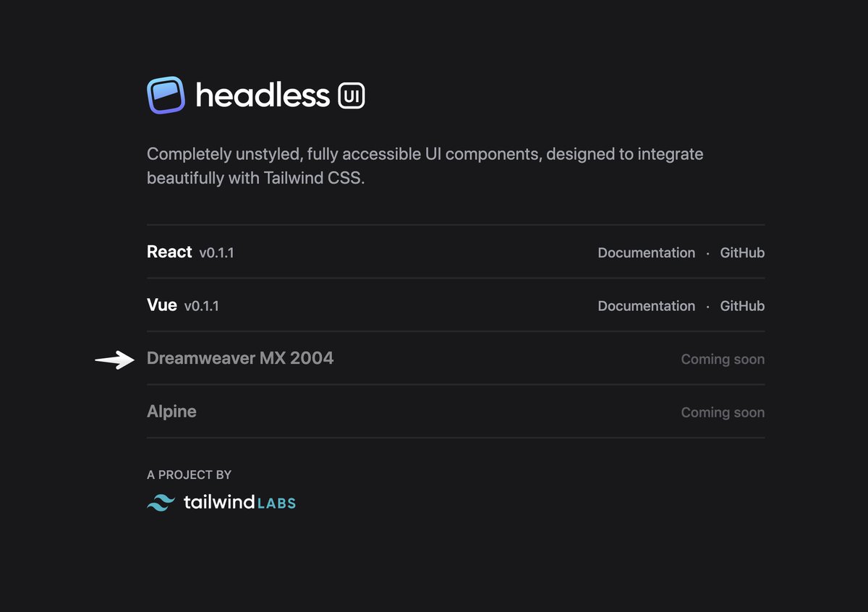The image size is (868, 612).
Task: Select the Dreamweaver MX 2004 entry
Action: coord(240,358)
